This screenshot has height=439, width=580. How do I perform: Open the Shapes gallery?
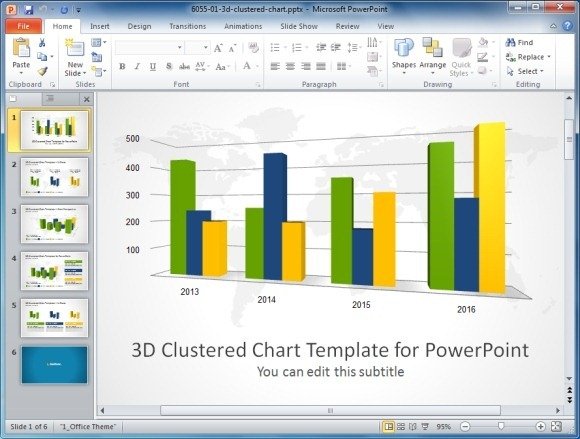(x=404, y=55)
